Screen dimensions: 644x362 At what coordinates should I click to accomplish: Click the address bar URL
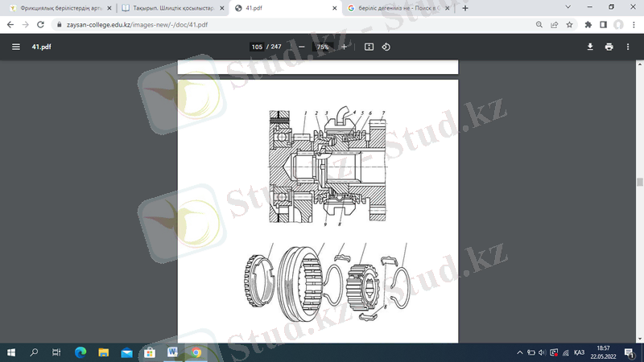coord(137,25)
